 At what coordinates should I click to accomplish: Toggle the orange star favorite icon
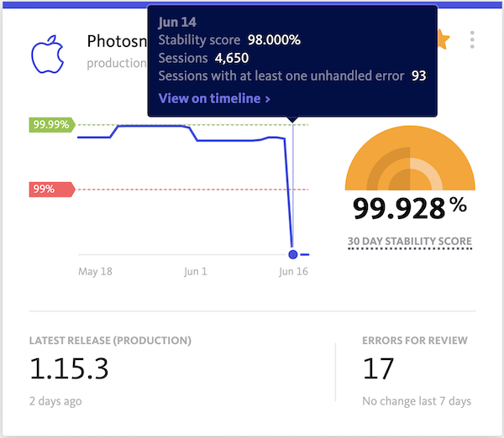point(444,39)
